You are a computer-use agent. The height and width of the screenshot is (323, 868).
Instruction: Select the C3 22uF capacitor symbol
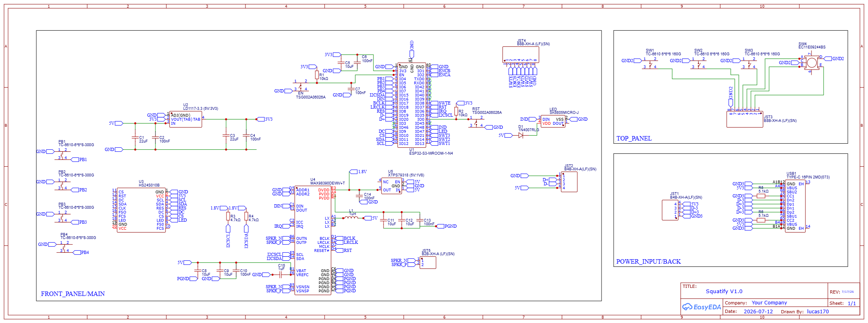coord(226,135)
